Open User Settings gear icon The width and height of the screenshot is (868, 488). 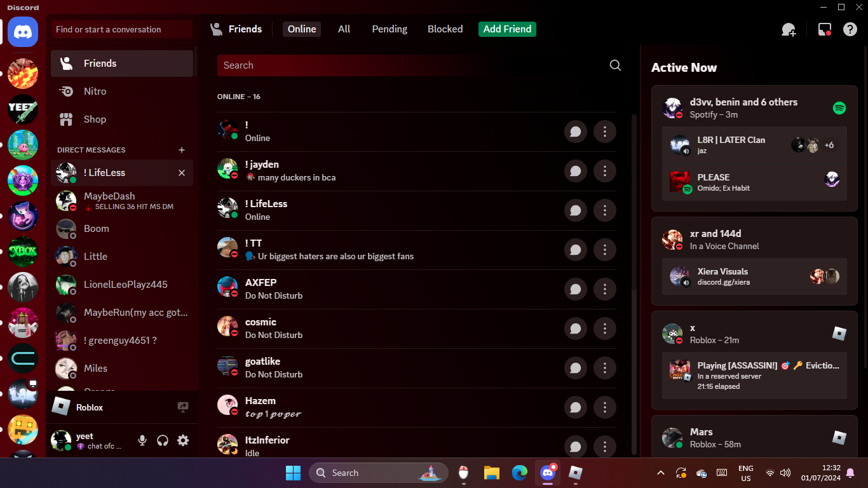tap(183, 440)
